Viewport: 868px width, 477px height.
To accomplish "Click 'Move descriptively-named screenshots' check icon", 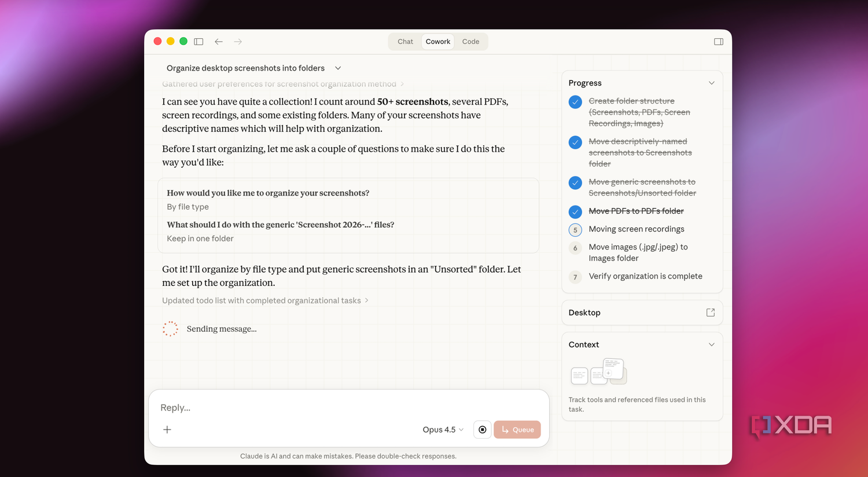I will pos(575,142).
